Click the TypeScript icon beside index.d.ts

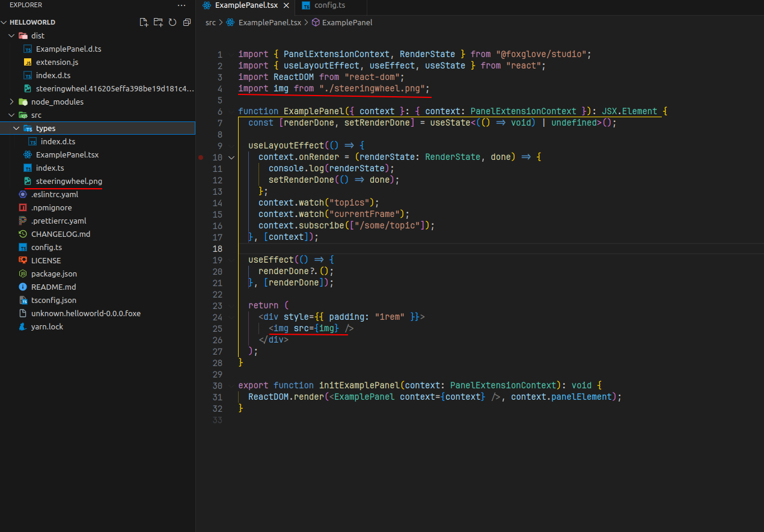[32, 141]
